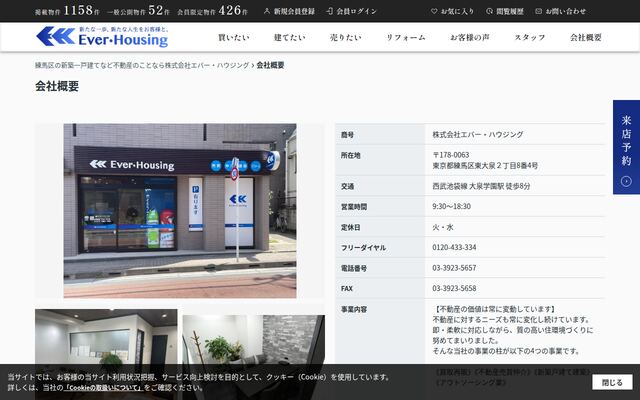Select 買いたい menu item
Viewport: 640px width, 400px height.
pyautogui.click(x=233, y=38)
